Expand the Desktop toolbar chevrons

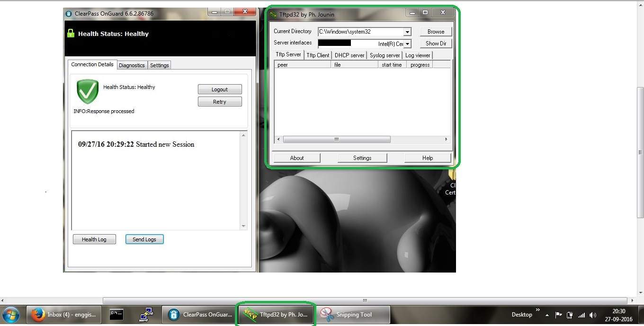pos(537,310)
